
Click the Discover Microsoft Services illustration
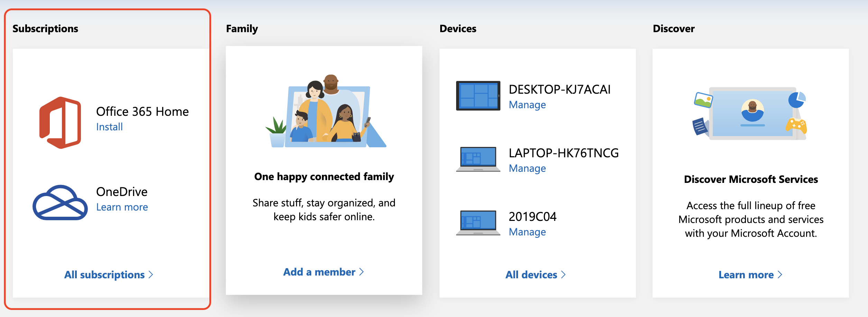point(750,113)
